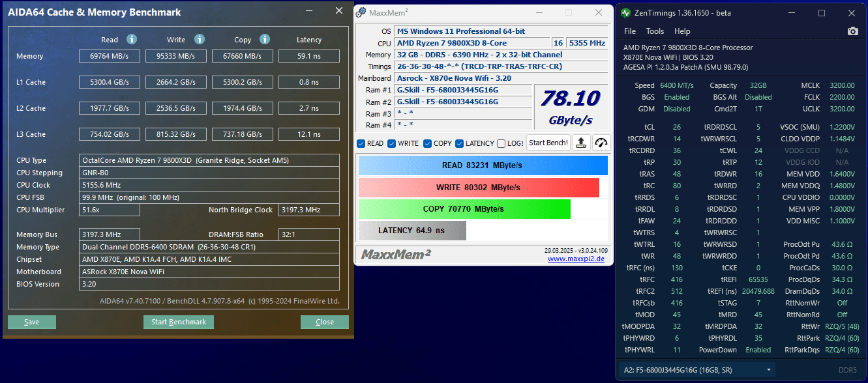Click the Close button at AIDA64 bottom

point(325,322)
